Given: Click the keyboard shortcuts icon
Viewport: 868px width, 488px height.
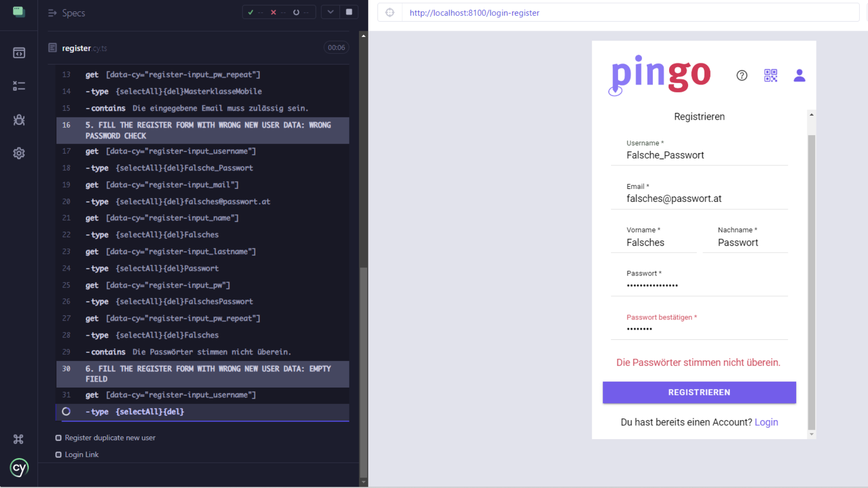Looking at the screenshot, I should [19, 439].
